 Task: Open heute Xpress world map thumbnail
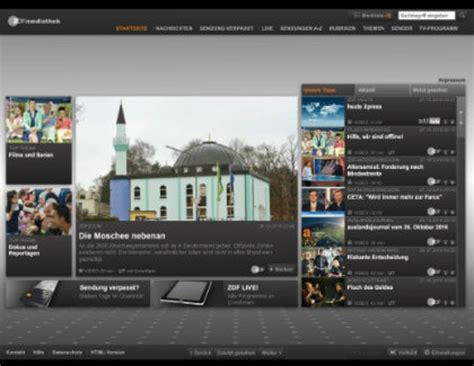pos(323,112)
